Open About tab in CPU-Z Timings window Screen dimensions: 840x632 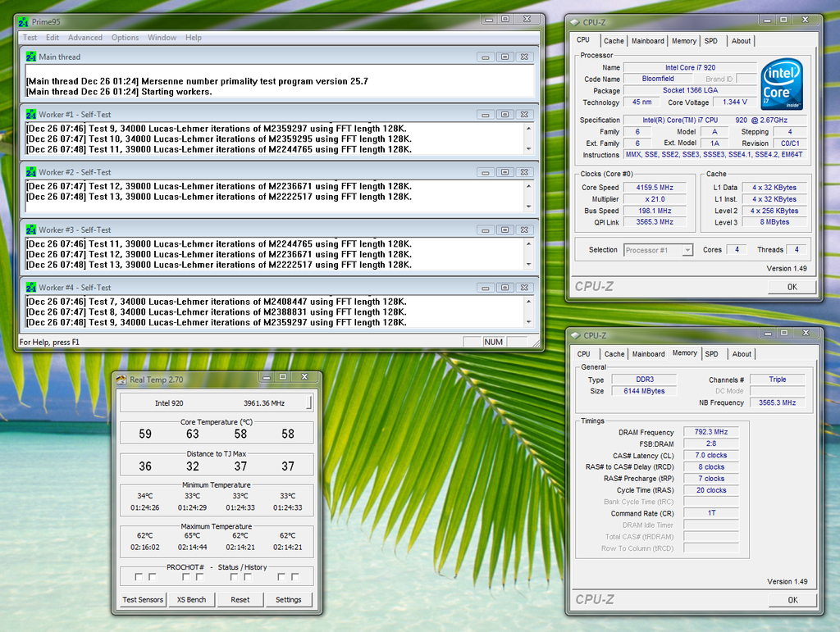(x=742, y=354)
